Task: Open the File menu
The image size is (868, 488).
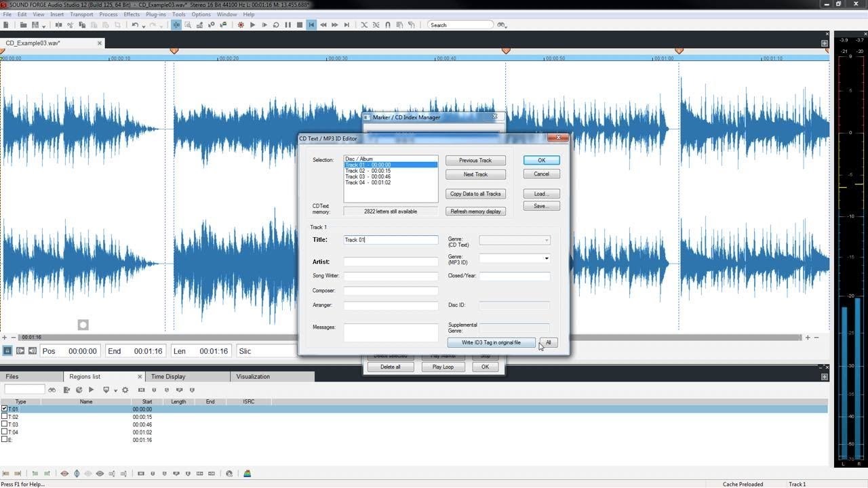Action: (7, 14)
